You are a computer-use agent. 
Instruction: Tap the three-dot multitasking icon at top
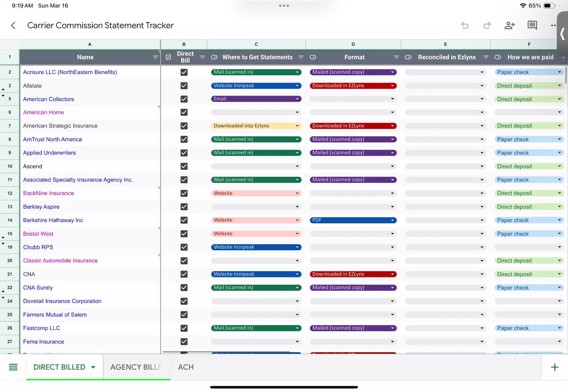(x=284, y=6)
